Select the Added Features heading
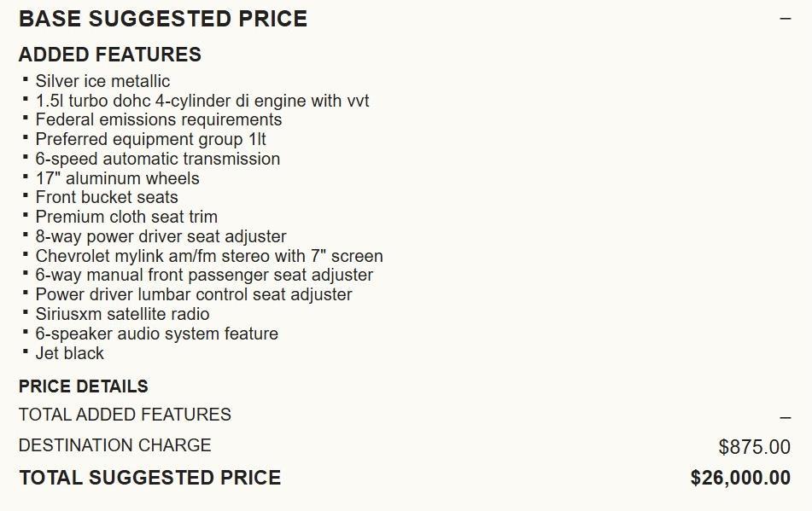This screenshot has width=812, height=511. (x=110, y=55)
